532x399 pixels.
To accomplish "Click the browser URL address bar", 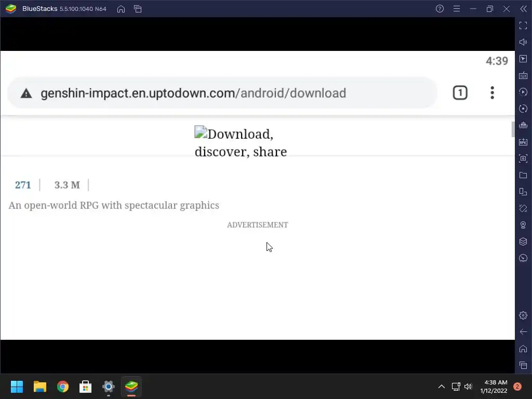I will [222, 93].
